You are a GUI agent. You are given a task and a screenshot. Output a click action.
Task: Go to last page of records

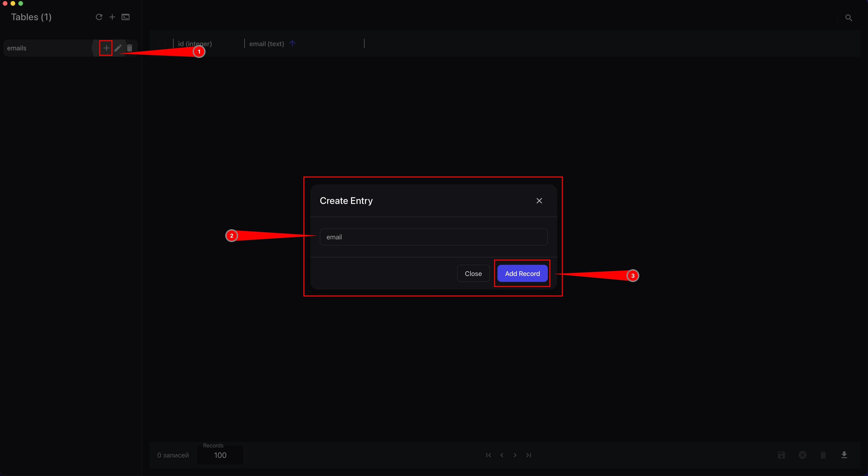click(528, 455)
